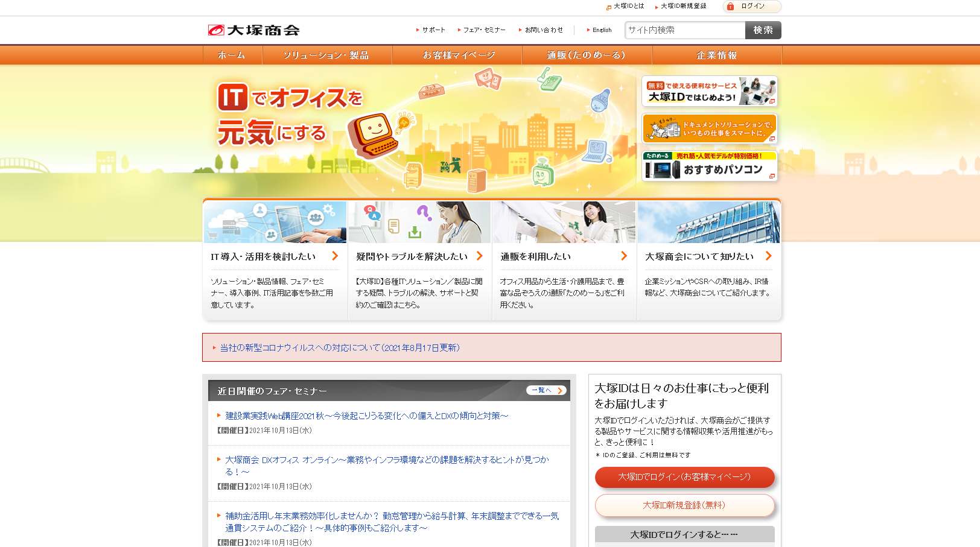This screenshot has height=547, width=980.
Task: Select 通販(たのめーる) in navigation bar
Action: coord(586,55)
